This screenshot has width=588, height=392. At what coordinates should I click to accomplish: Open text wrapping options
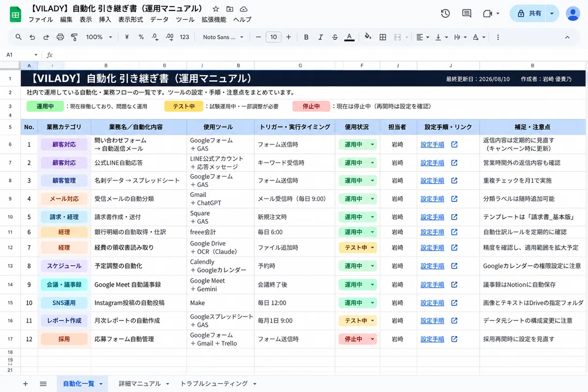pos(460,37)
